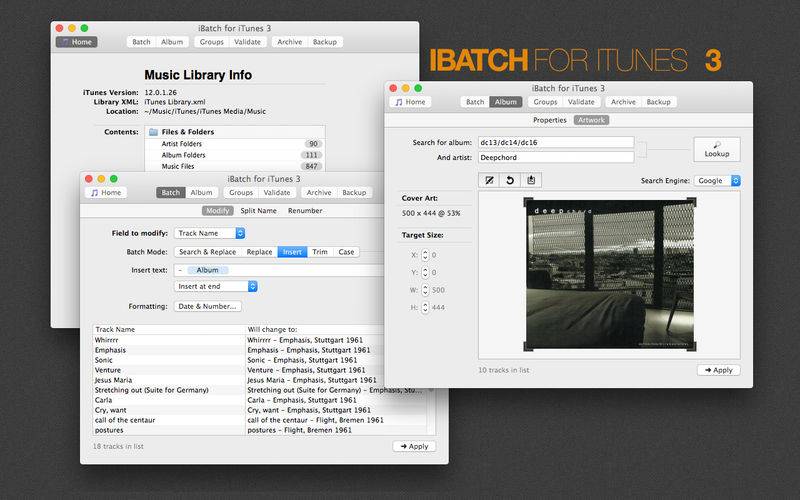The height and width of the screenshot is (500, 800).
Task: Open Archive tab in the Music Library Info window
Action: [290, 42]
